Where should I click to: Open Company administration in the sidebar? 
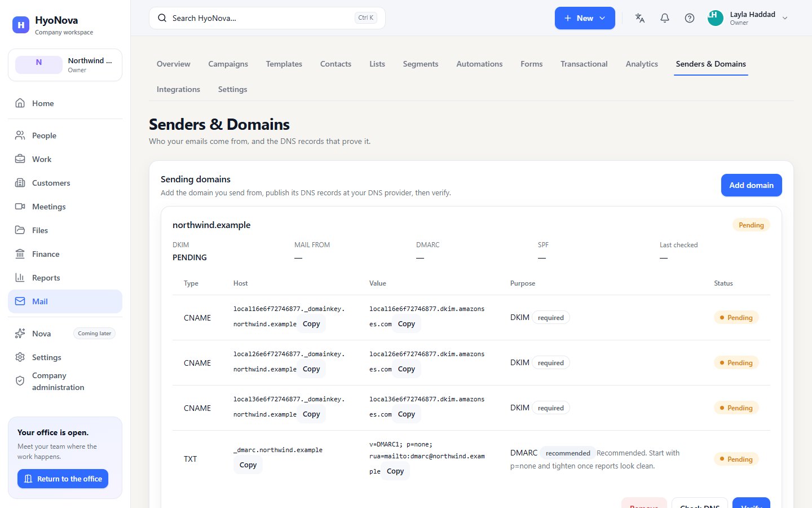coord(65,382)
